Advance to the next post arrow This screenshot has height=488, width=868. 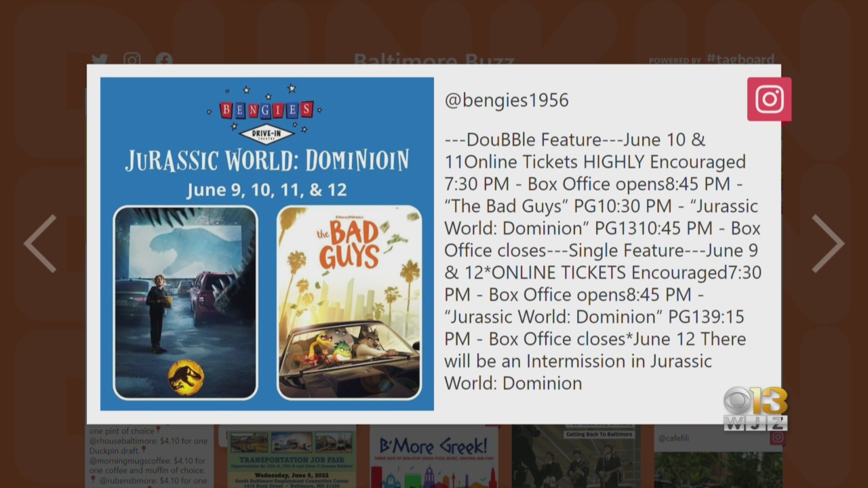(828, 243)
